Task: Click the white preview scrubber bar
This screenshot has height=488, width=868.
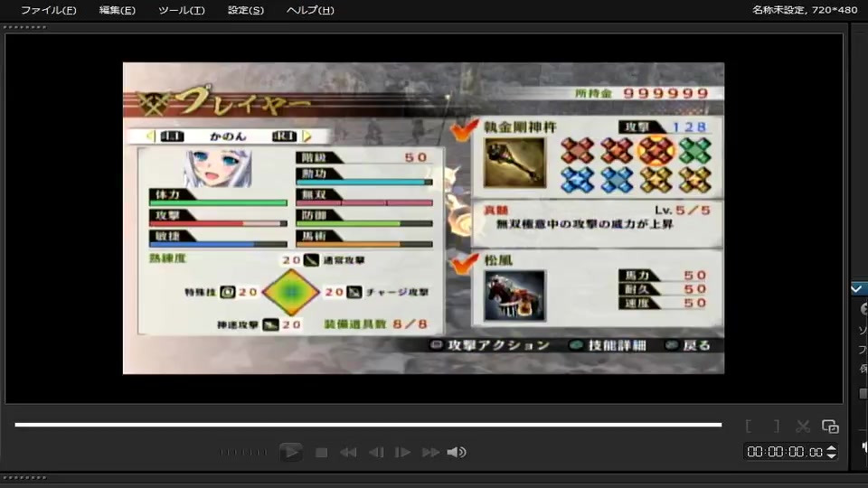Action: (x=368, y=425)
